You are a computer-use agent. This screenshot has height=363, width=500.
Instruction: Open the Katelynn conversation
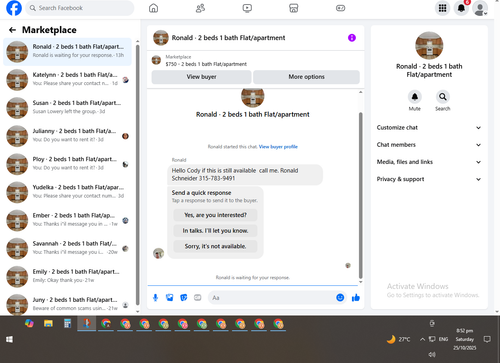coord(67,80)
